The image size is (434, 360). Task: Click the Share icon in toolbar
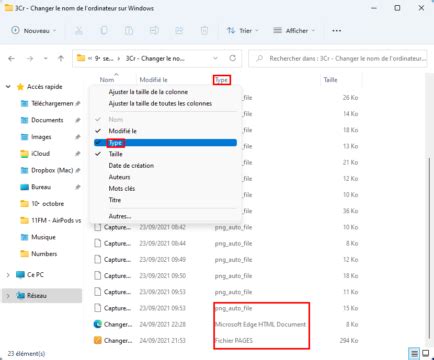(x=179, y=31)
